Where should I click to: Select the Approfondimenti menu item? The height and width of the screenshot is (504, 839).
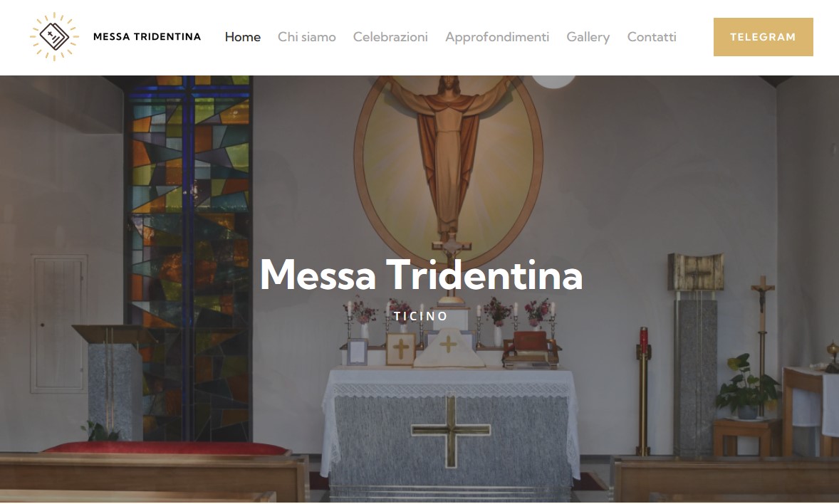tap(497, 37)
